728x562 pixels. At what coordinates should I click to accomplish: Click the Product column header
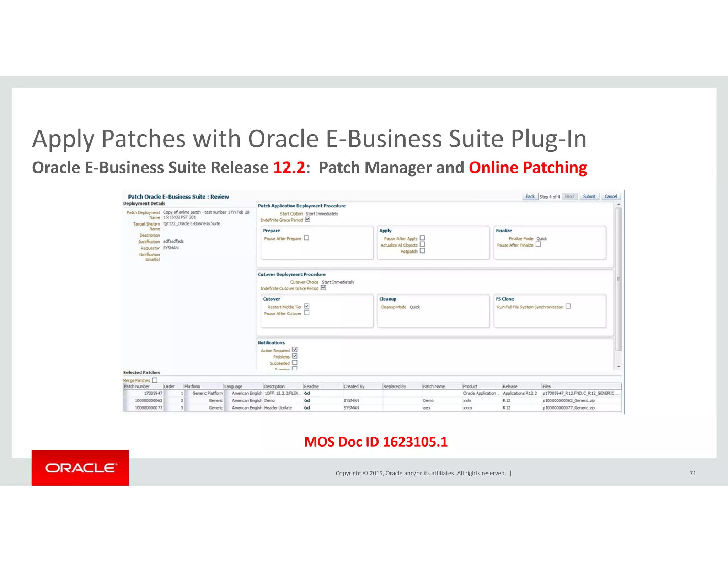tap(482, 386)
